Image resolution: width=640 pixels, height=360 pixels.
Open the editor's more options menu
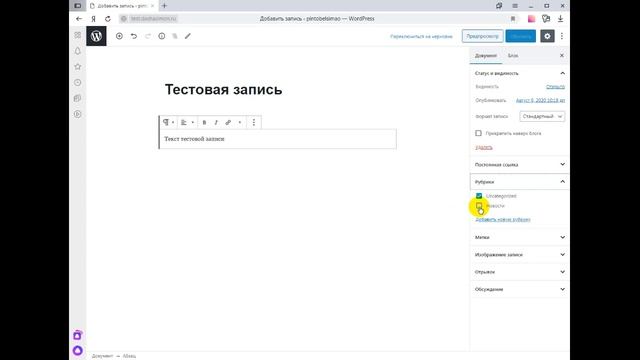coord(562,36)
